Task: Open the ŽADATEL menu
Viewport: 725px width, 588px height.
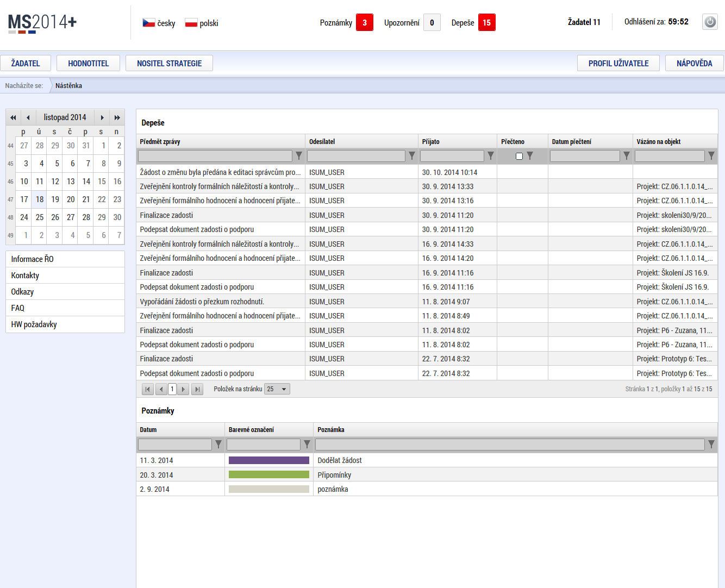Action: [26, 63]
